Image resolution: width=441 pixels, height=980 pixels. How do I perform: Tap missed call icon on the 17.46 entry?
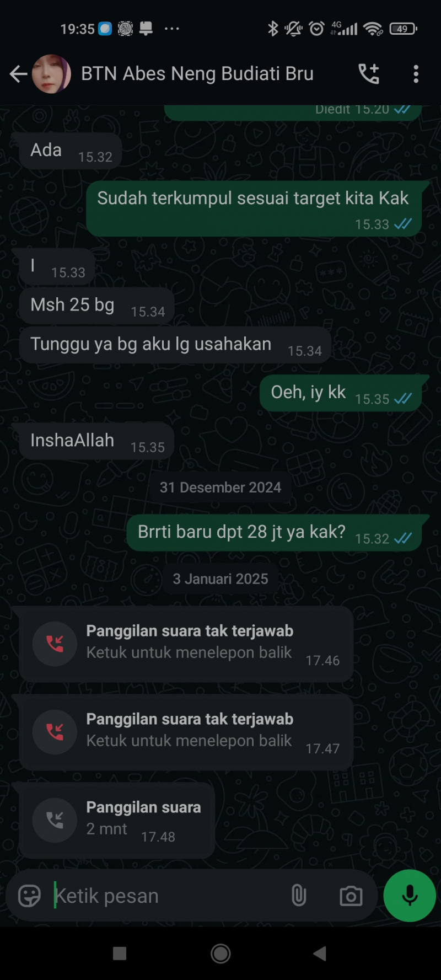[x=55, y=644]
